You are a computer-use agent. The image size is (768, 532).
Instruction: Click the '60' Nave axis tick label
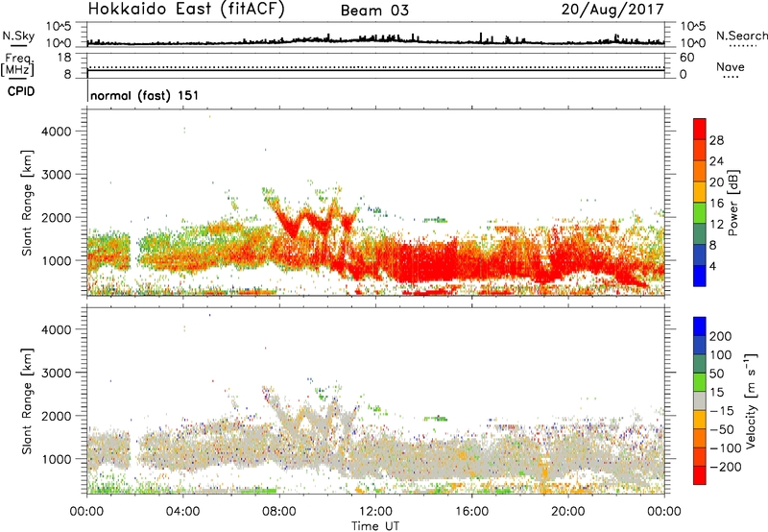[x=687, y=58]
